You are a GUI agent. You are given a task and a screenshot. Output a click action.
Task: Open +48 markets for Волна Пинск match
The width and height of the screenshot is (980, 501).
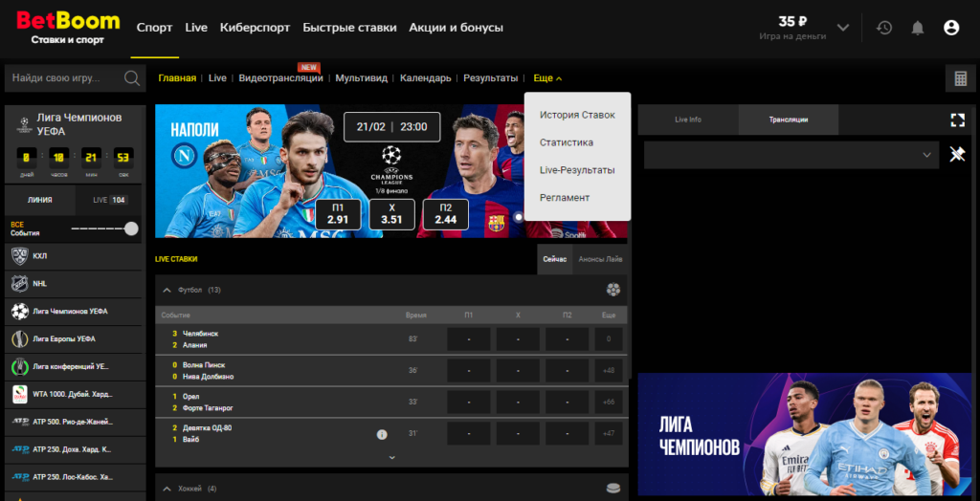(609, 370)
